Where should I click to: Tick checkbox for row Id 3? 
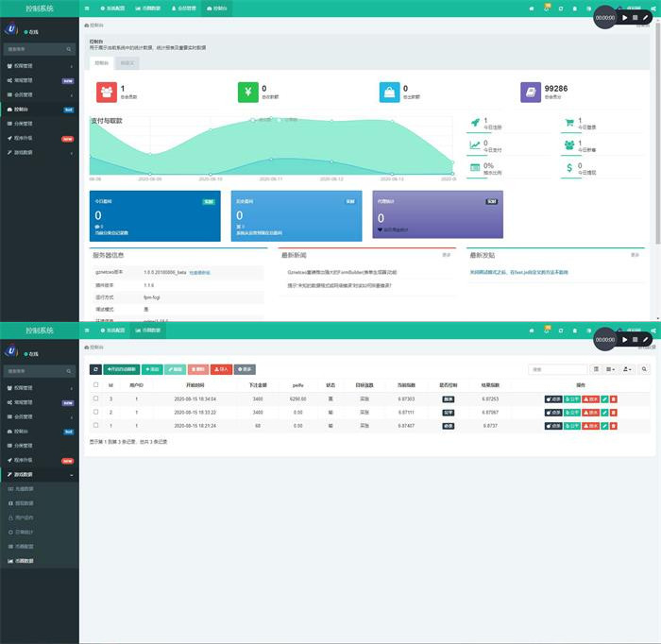pyautogui.click(x=96, y=398)
